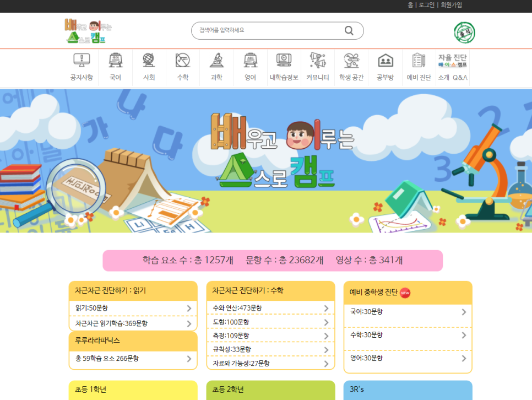Expand the 차근차근 읽기학습:369문항 row arrow
The width and height of the screenshot is (532, 400).
(x=189, y=323)
